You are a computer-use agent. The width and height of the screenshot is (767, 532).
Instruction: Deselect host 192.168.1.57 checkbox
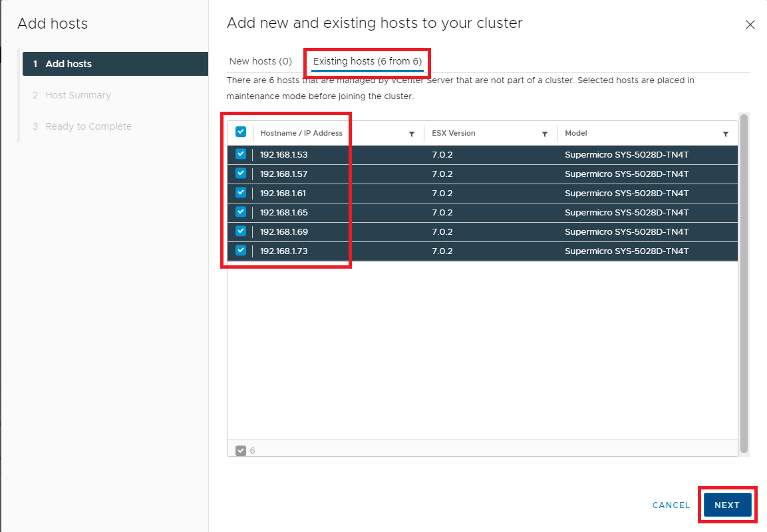[x=241, y=174]
